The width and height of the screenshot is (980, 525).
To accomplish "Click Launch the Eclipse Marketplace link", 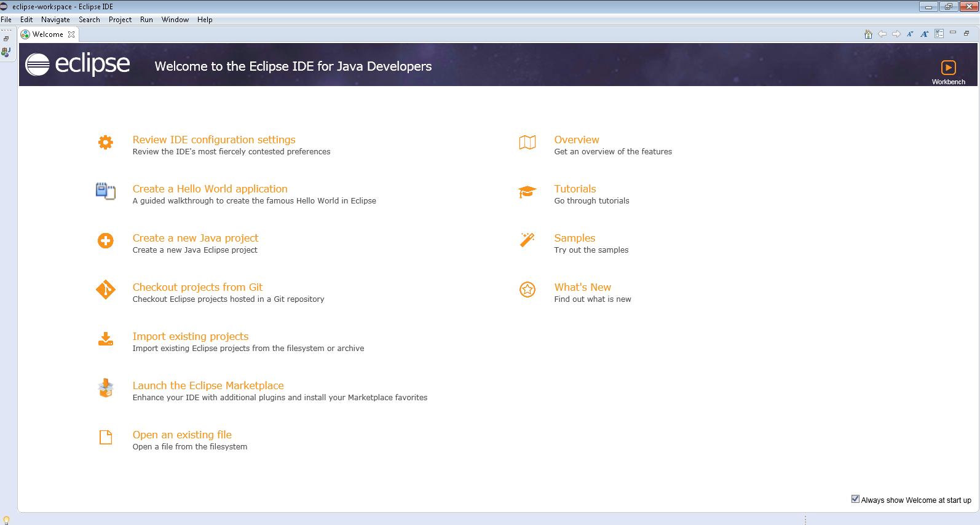I will (x=208, y=385).
